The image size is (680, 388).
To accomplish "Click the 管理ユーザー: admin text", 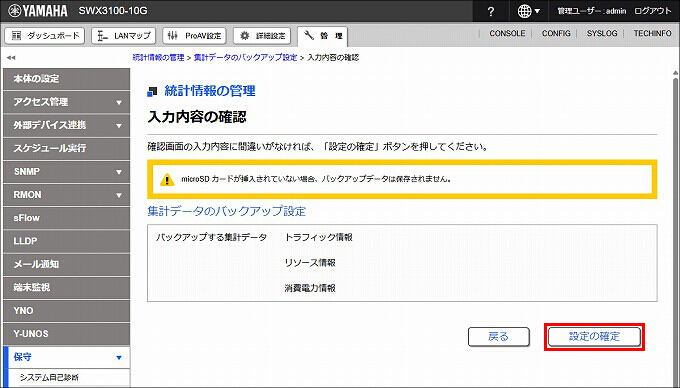I will click(x=592, y=11).
